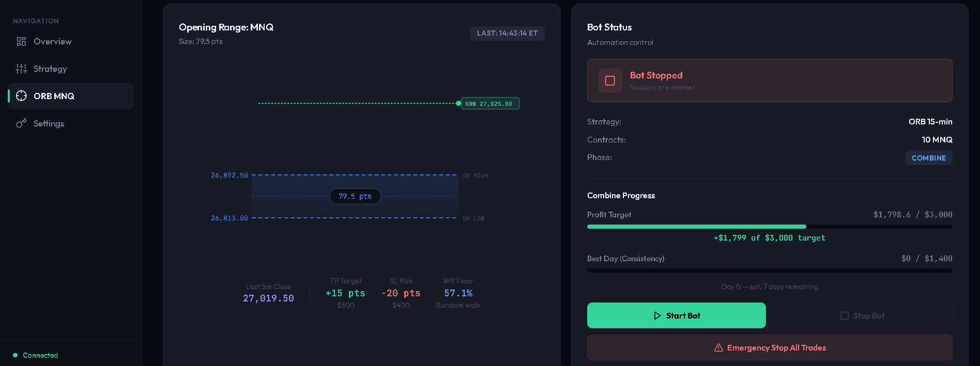
Task: Click the OR LOW label
Action: point(473,219)
